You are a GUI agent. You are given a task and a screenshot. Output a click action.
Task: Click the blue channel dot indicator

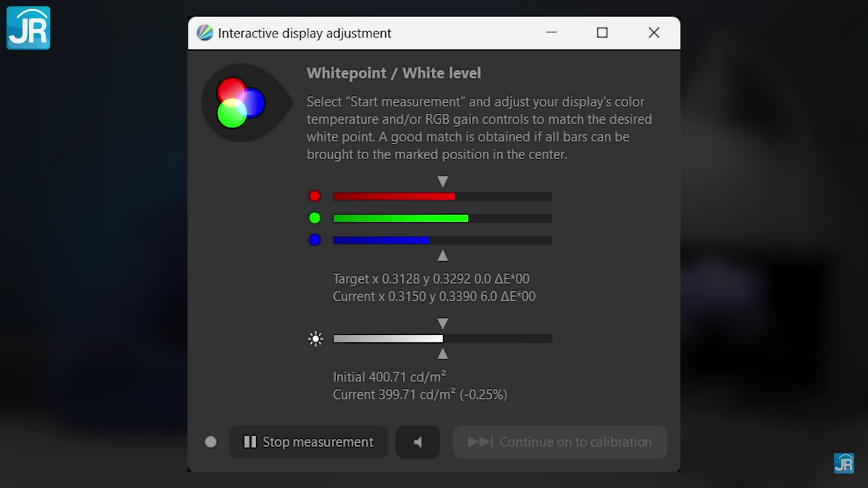[x=315, y=240]
